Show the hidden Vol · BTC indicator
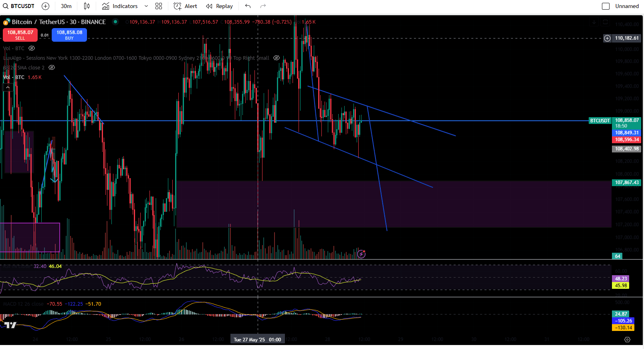This screenshot has height=349, width=644. (32, 48)
